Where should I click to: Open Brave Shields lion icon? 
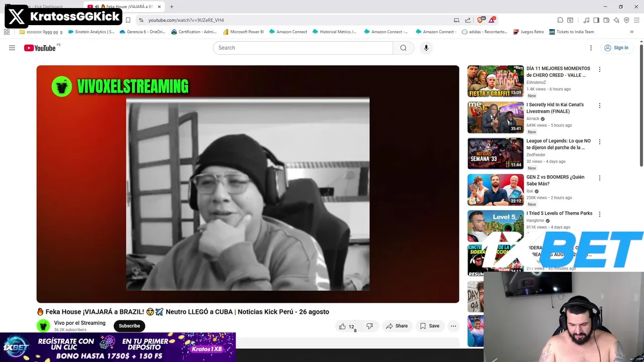pos(480,20)
